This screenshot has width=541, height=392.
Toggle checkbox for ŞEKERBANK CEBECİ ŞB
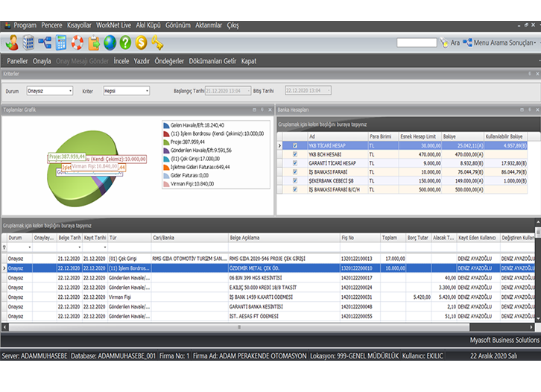tap(295, 180)
